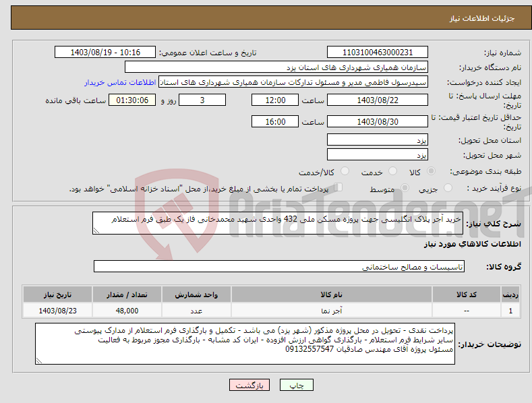This screenshot has height=403, width=532.
Task: Click the buyer organization name field
Action: pos(276,67)
